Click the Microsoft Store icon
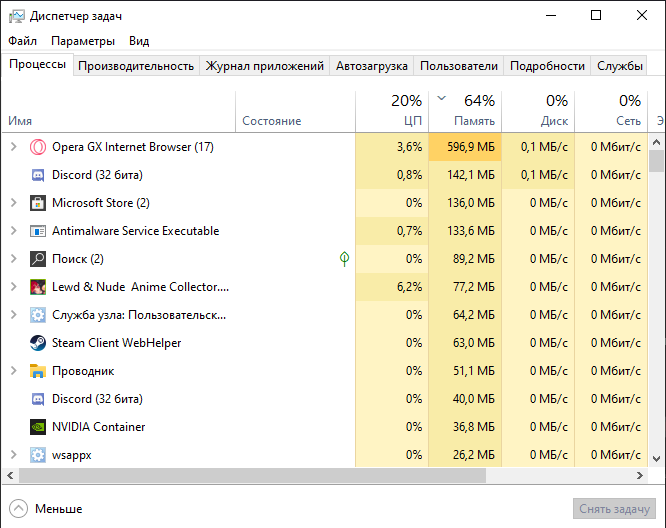 tap(38, 203)
